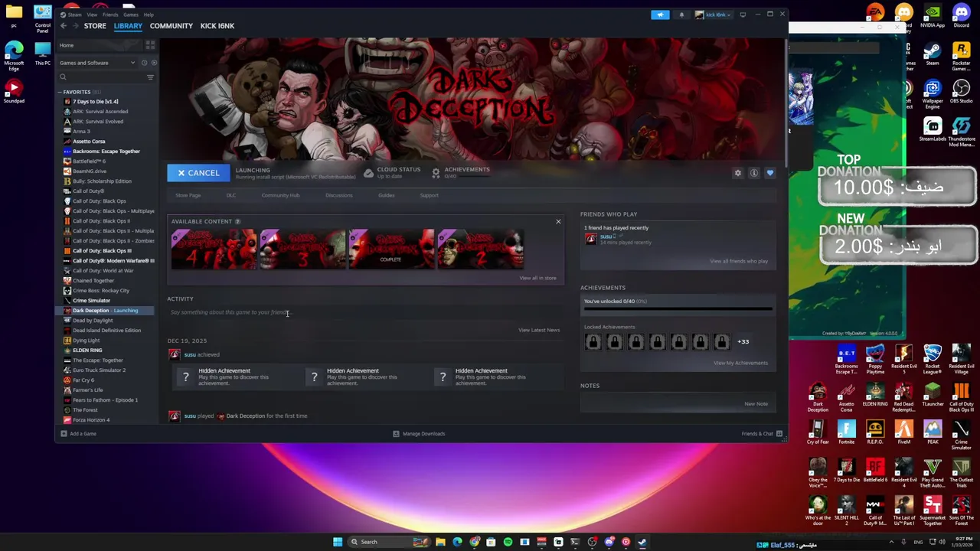Image resolution: width=980 pixels, height=551 pixels.
Task: Open the Community Hub link
Action: (280, 195)
